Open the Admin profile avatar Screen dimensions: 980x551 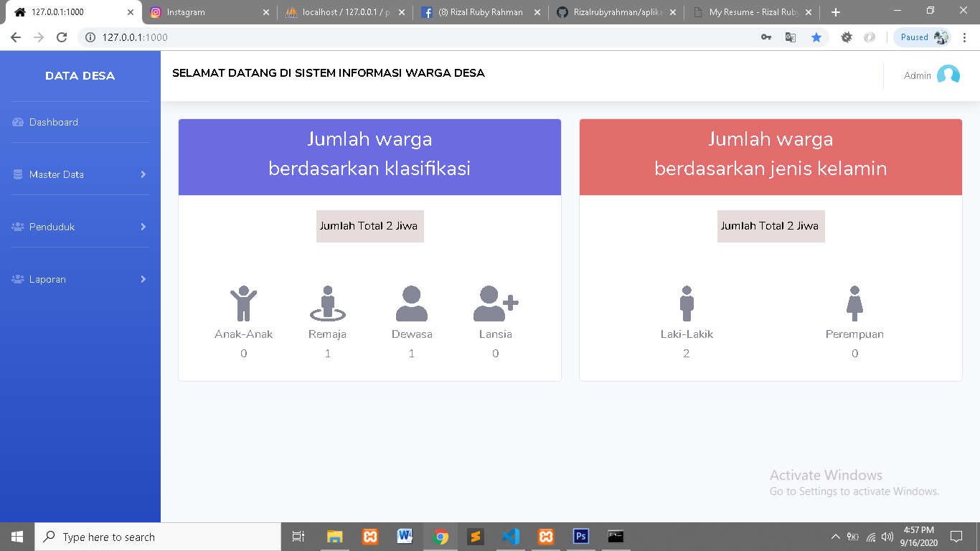click(948, 75)
